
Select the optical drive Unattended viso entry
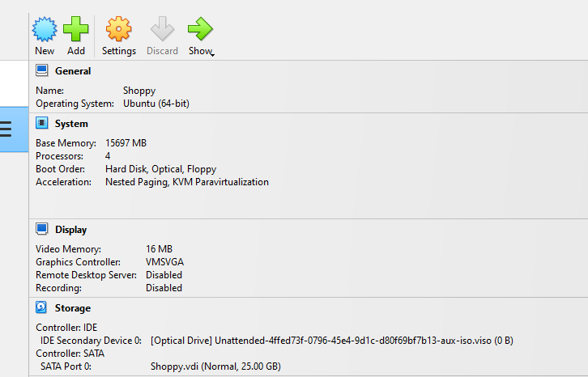[332, 341]
